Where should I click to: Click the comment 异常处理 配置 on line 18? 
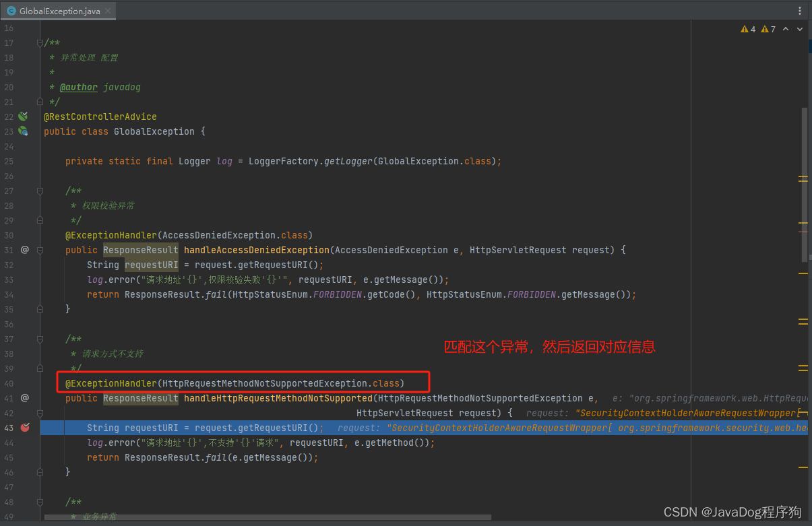90,57
